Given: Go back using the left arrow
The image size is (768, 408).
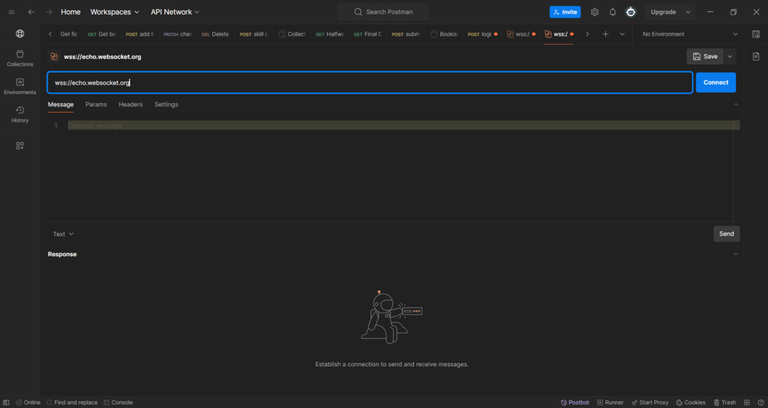Looking at the screenshot, I should [x=31, y=12].
